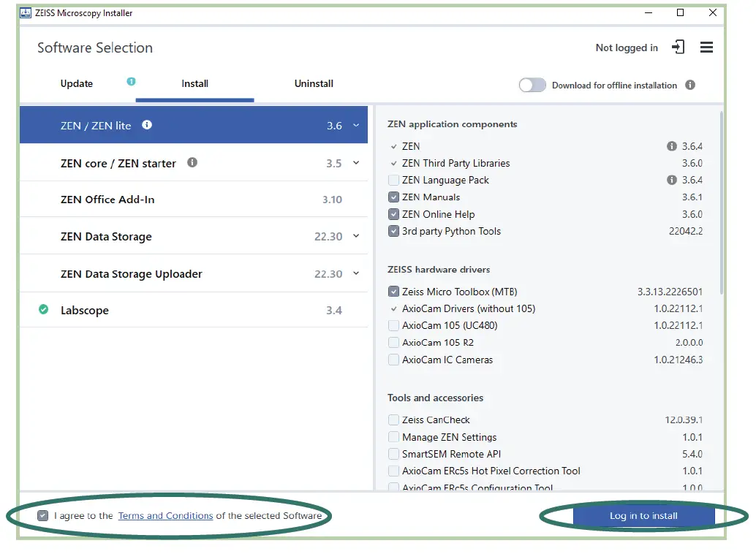Click the login icon beside Not logged in
756x554 pixels.
[x=678, y=48]
